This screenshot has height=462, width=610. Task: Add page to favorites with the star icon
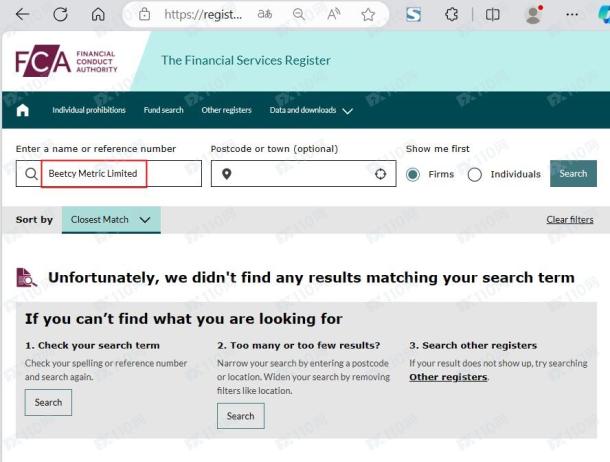pyautogui.click(x=368, y=15)
